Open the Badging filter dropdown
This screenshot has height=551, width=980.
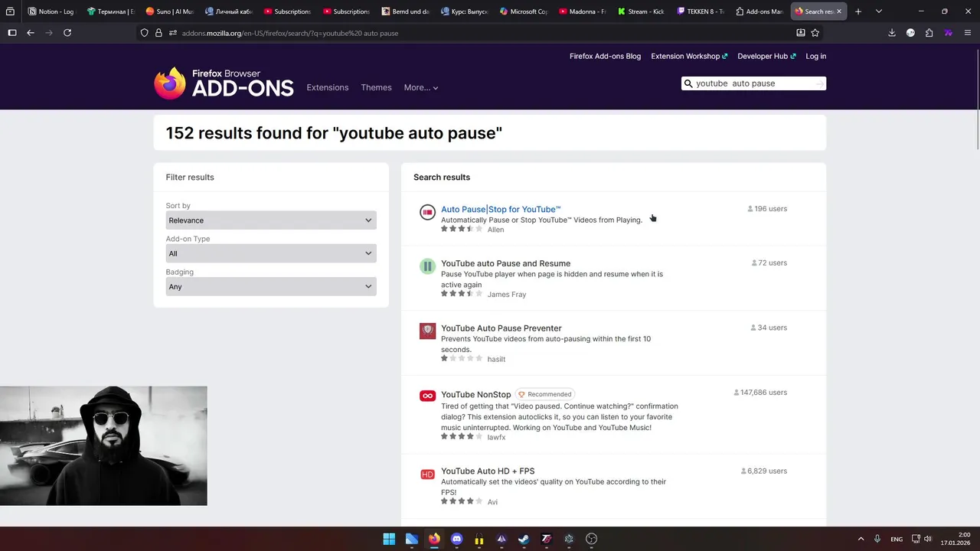point(271,287)
